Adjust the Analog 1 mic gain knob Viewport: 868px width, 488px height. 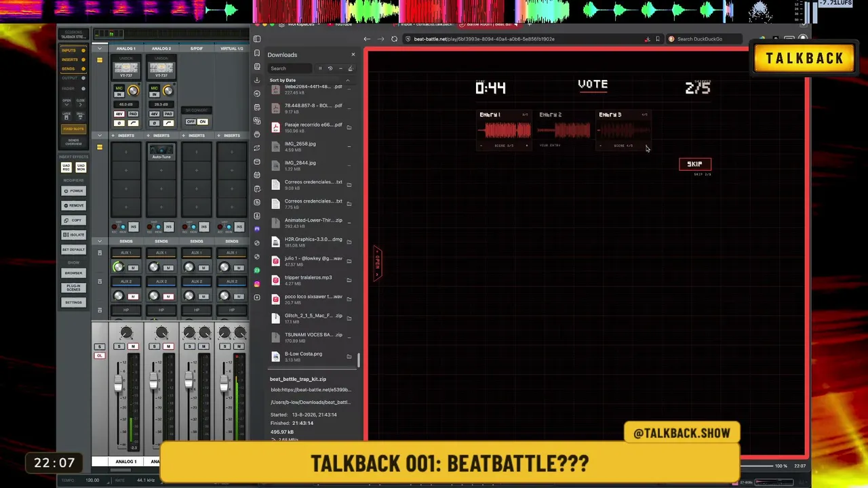[133, 91]
